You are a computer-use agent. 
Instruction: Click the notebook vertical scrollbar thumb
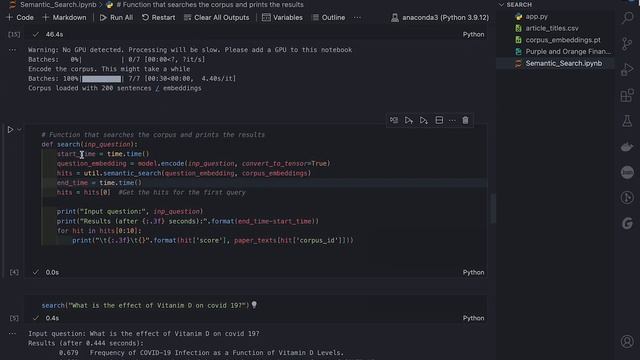tap(493, 208)
